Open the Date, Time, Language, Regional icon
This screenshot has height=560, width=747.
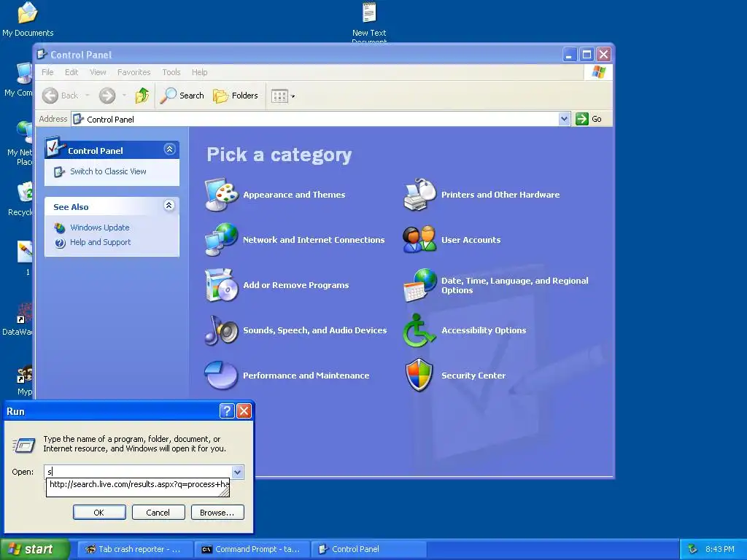(x=419, y=285)
